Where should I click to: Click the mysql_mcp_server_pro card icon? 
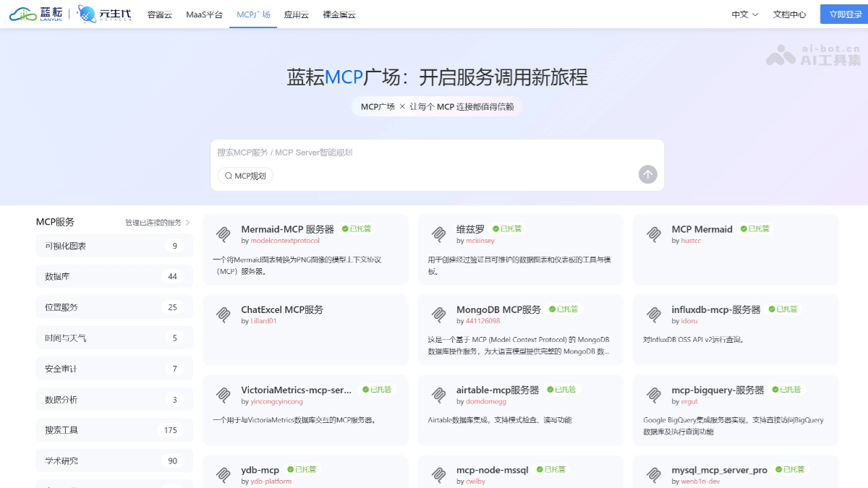click(x=654, y=475)
